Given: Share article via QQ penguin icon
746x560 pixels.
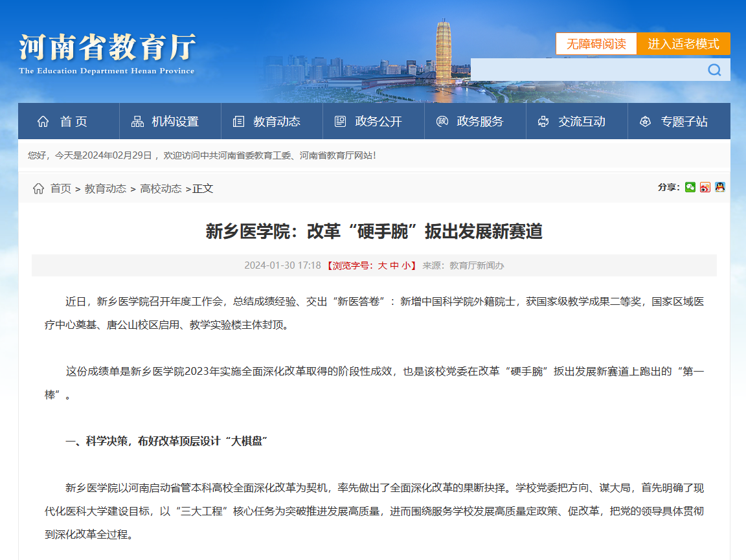Looking at the screenshot, I should [x=719, y=187].
